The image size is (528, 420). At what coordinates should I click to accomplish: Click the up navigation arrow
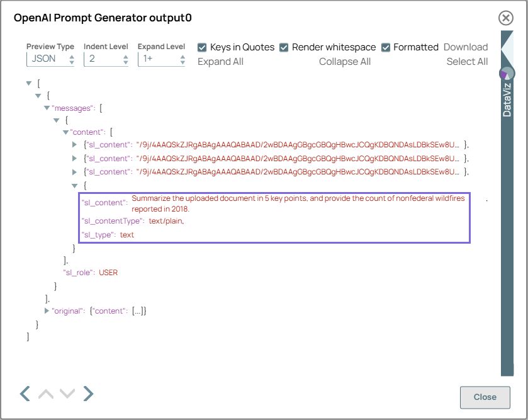pyautogui.click(x=45, y=393)
